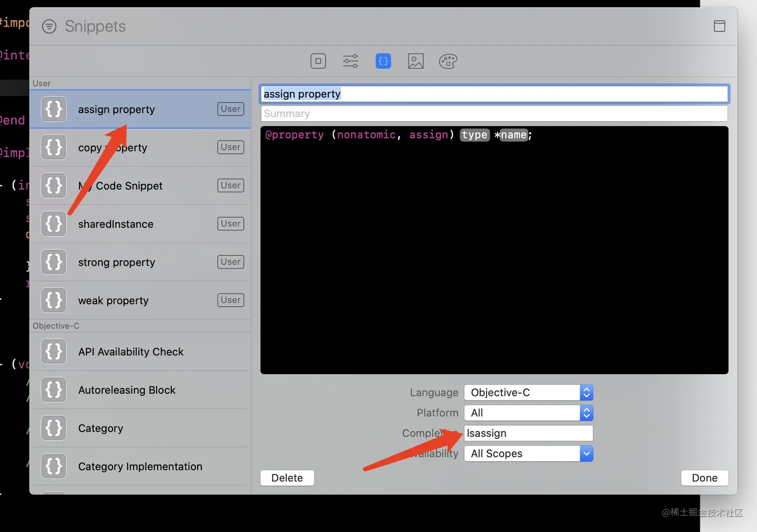Click the Delete button
The width and height of the screenshot is (757, 532).
[x=287, y=478]
